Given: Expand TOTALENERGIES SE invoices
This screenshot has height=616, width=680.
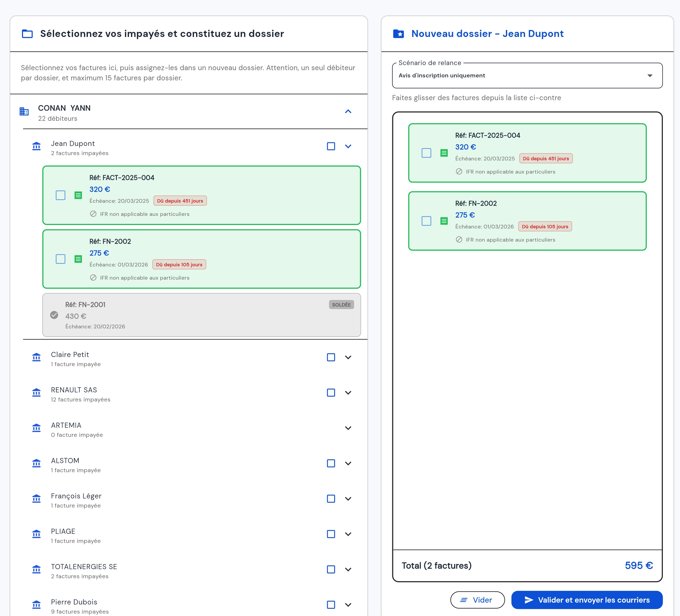Looking at the screenshot, I should click(x=348, y=569).
